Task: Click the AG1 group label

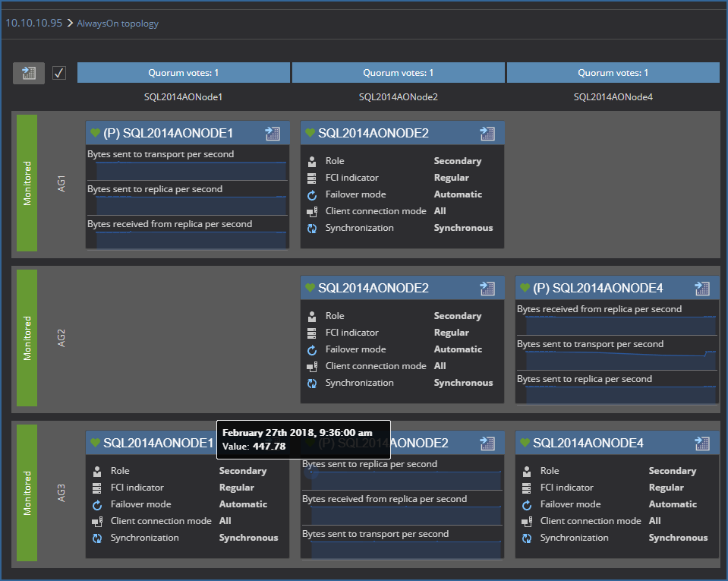Action: 61,184
